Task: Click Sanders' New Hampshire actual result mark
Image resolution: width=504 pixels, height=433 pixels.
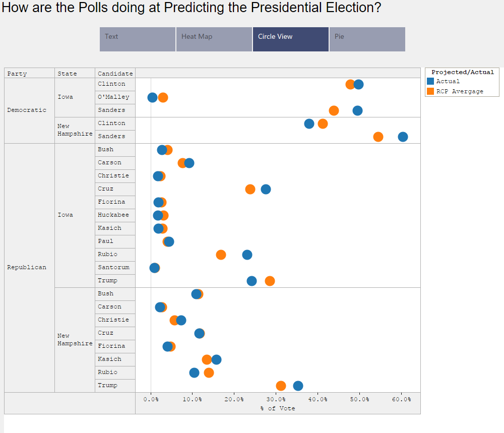Action: click(x=402, y=136)
